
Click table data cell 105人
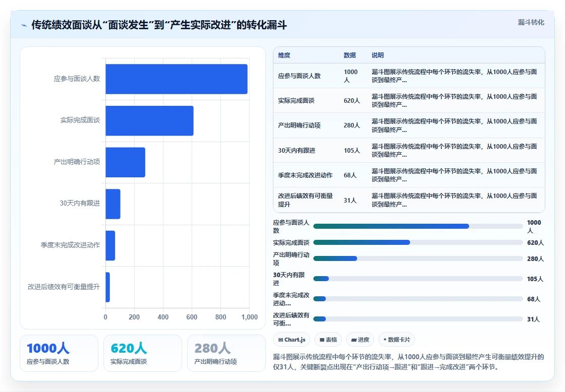click(352, 151)
